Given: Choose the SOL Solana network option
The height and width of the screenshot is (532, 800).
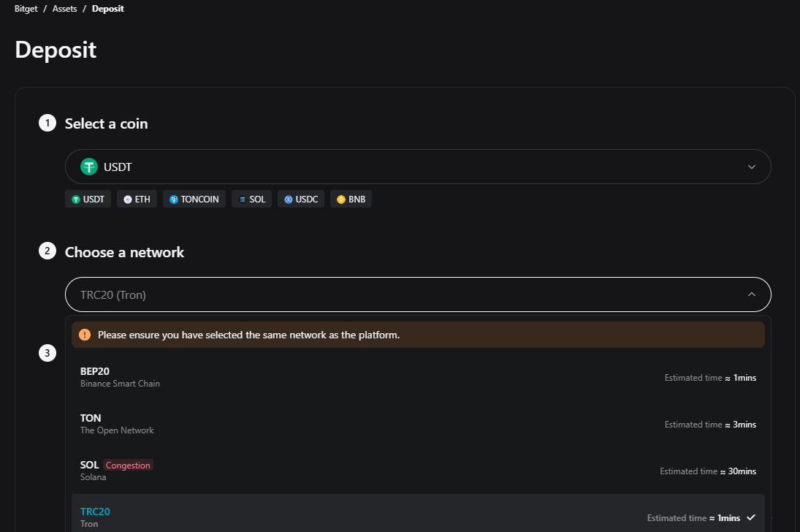Looking at the screenshot, I should (x=418, y=471).
